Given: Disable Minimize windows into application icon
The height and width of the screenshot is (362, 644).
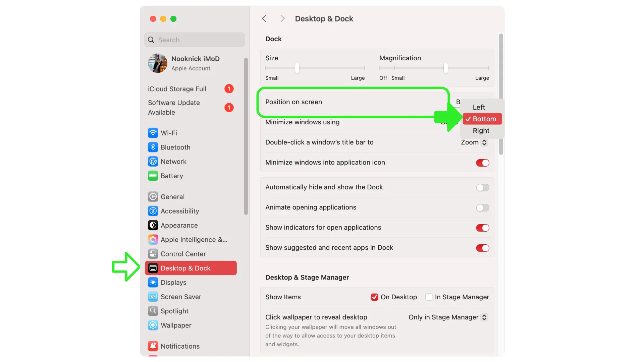Looking at the screenshot, I should [482, 163].
